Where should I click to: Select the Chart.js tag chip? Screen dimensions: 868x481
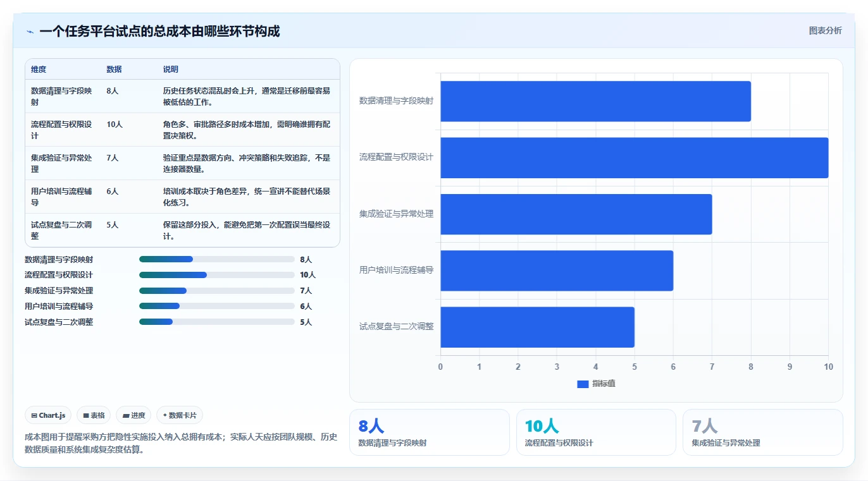(49, 415)
